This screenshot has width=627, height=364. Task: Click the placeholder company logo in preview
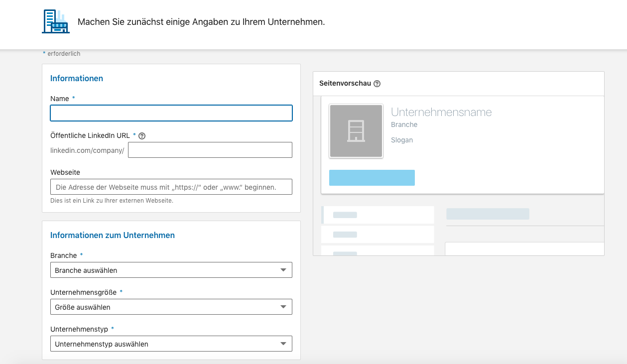356,131
